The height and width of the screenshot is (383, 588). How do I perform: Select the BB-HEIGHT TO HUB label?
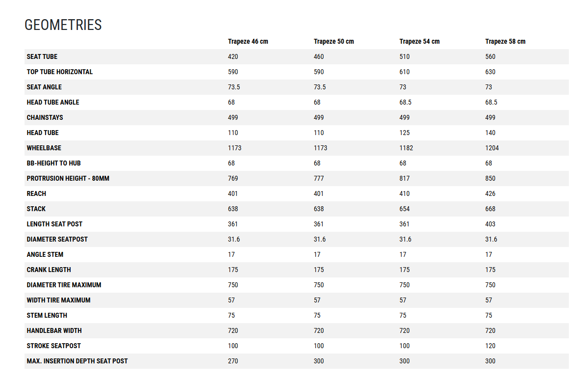tap(53, 163)
